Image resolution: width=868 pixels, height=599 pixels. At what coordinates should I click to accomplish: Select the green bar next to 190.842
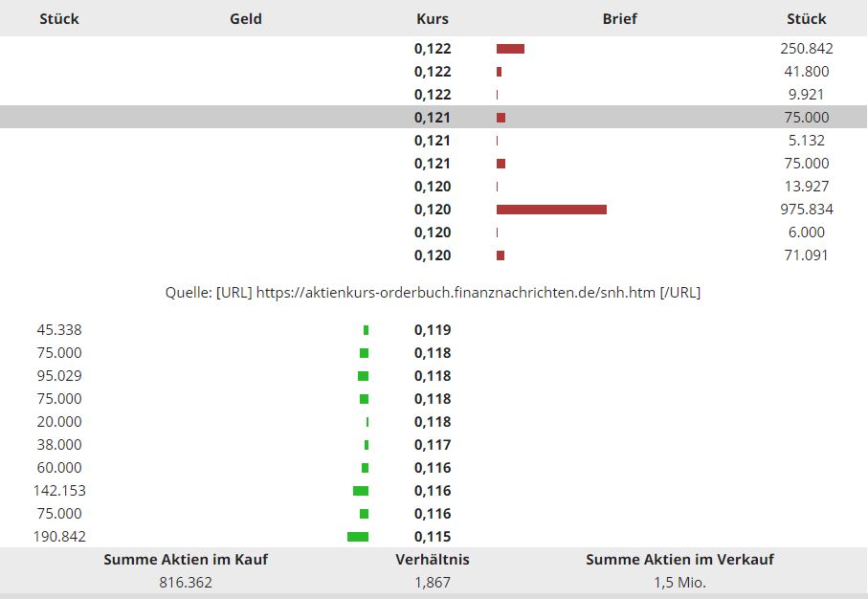[x=358, y=537]
